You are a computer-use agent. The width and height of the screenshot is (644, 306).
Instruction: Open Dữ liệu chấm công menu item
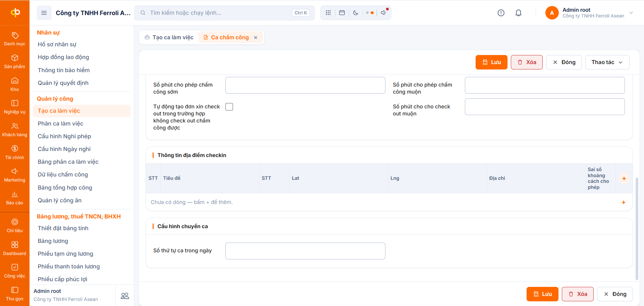[x=82, y=174]
